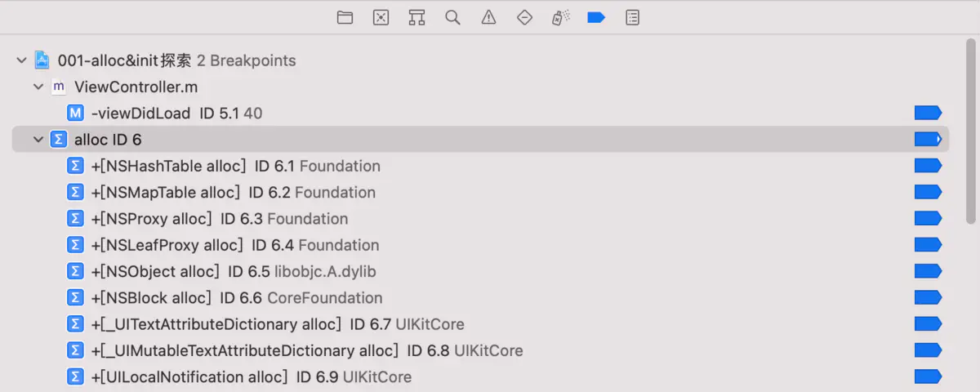Collapse the 001-alloc&init project group
Screen dimensions: 980x392
(21, 60)
